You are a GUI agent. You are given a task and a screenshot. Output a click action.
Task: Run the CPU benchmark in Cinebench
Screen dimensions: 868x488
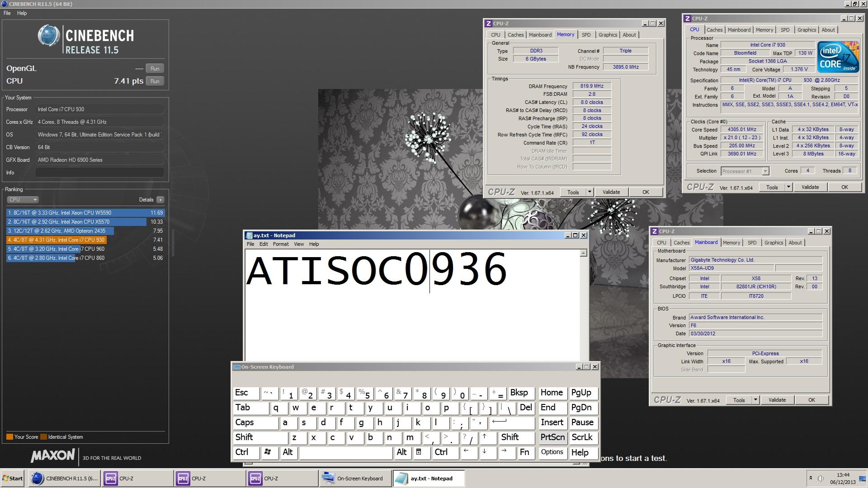click(x=155, y=81)
